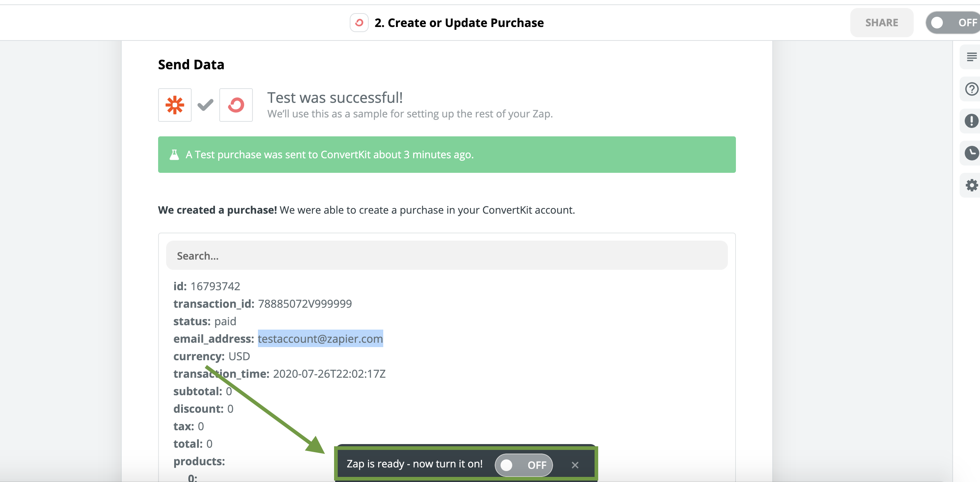This screenshot has height=482, width=980.
Task: Open the settings gear in the sidebar
Action: point(971,186)
